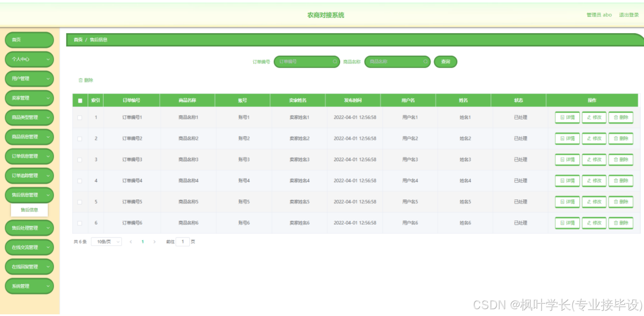Click the batch 删除 trash icon above the table

(80, 80)
